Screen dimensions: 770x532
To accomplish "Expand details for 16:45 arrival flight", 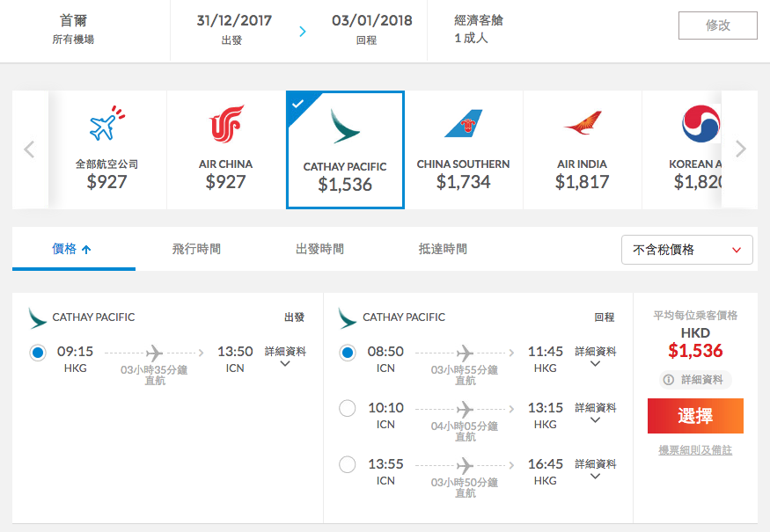I will (595, 470).
